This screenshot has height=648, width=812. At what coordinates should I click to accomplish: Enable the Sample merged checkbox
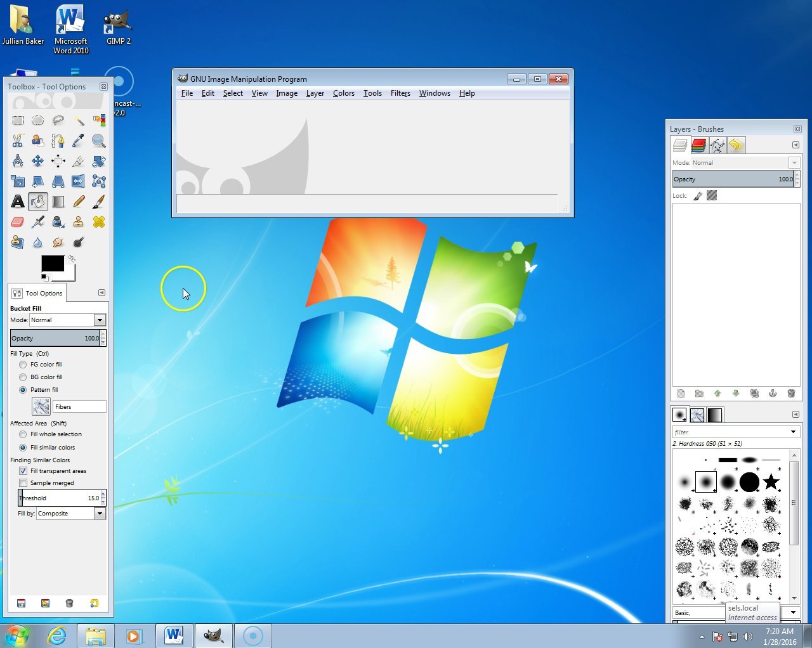(x=23, y=483)
